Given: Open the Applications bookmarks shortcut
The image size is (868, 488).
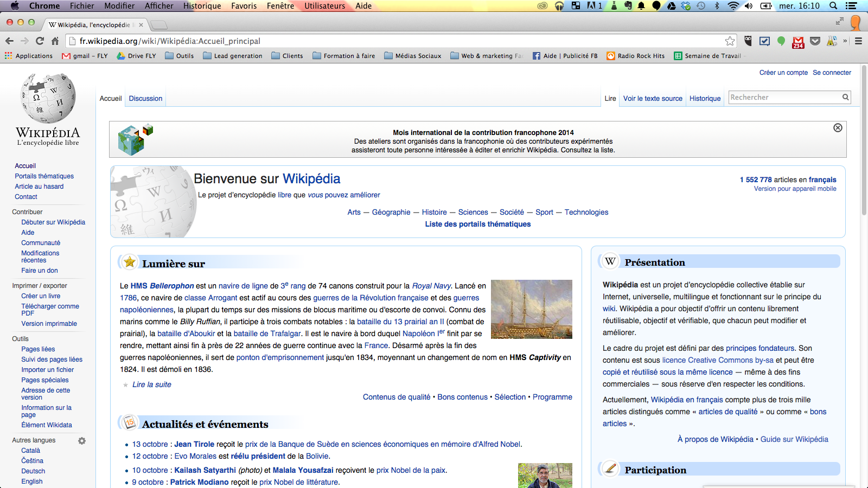Looking at the screenshot, I should pos(29,56).
